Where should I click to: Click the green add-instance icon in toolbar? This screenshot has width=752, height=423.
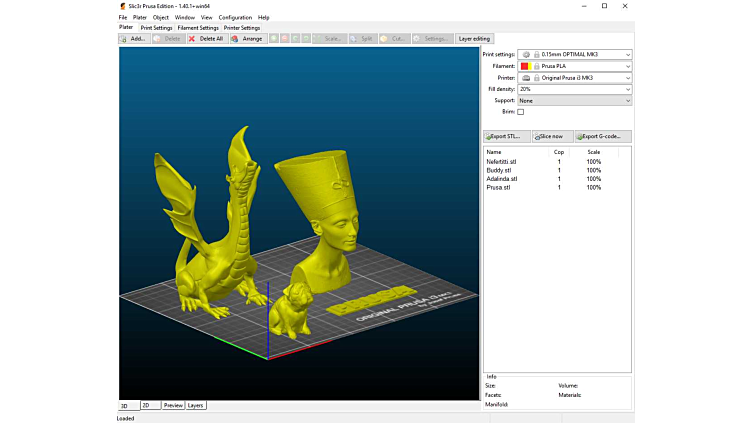pos(275,39)
